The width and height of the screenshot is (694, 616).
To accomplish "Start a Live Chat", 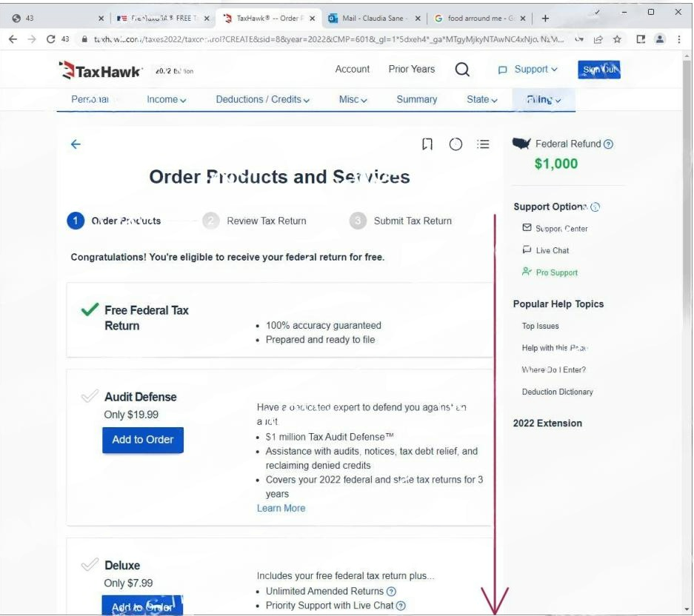I will click(546, 250).
